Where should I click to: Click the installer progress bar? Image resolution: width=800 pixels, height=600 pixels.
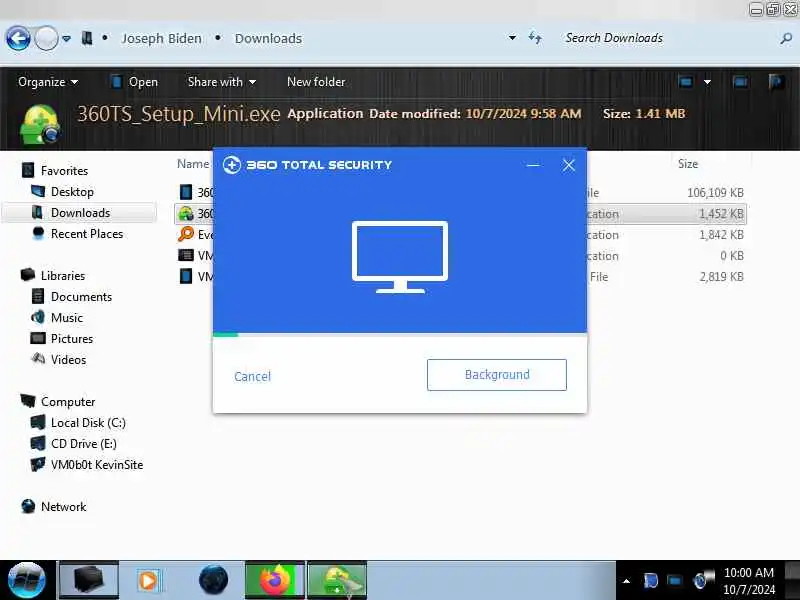click(x=400, y=335)
